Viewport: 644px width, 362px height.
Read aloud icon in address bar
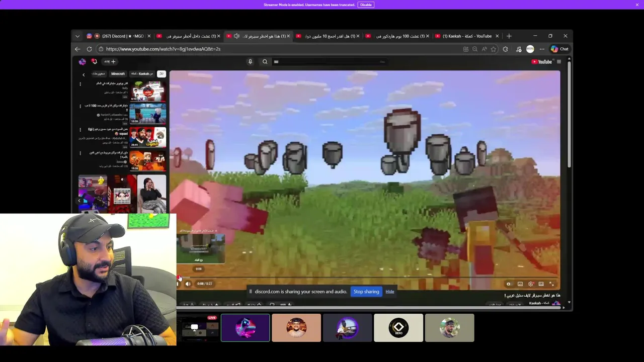click(484, 49)
